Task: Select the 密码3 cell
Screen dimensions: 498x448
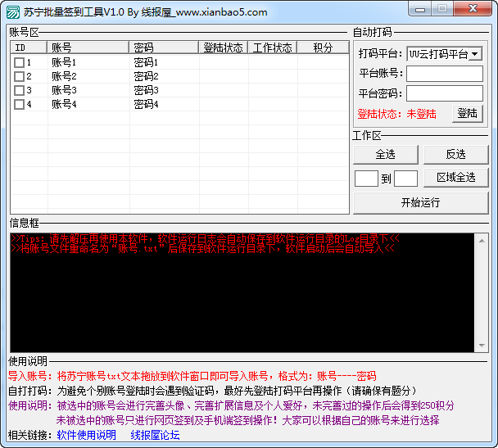Action: [146, 90]
